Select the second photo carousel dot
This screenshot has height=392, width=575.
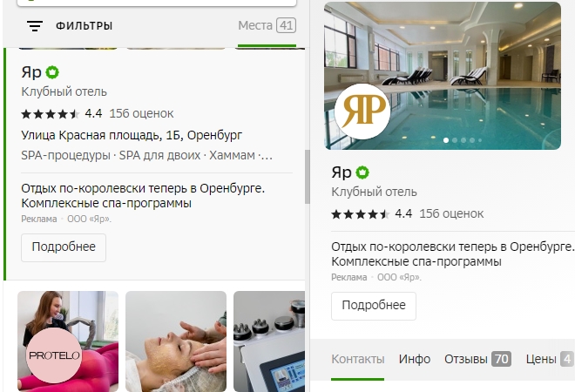coord(455,140)
